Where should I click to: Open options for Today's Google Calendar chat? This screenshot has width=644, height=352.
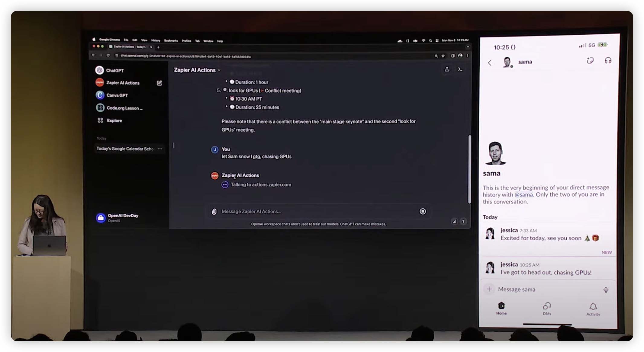(160, 149)
